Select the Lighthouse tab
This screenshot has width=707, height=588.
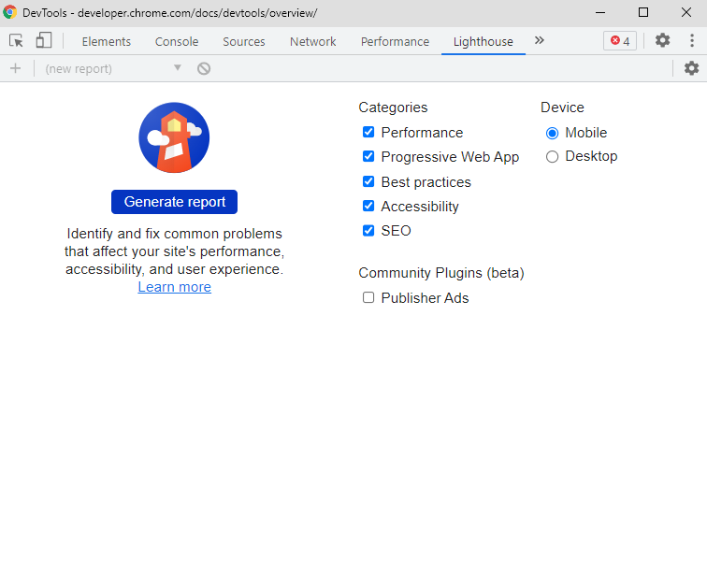point(483,41)
